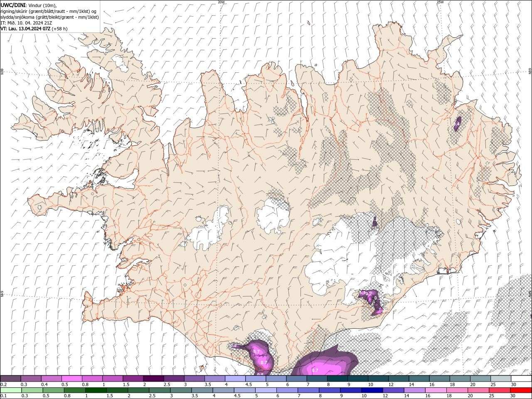This screenshot has height=399, width=532.
Task: Select the lower legend swatch starting at 4
Action: pos(223,390)
